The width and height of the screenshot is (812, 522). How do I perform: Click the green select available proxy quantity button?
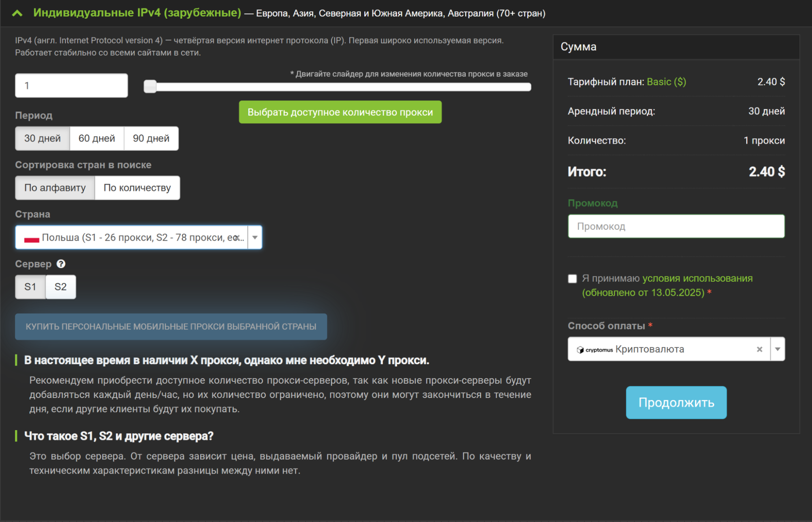(x=340, y=112)
